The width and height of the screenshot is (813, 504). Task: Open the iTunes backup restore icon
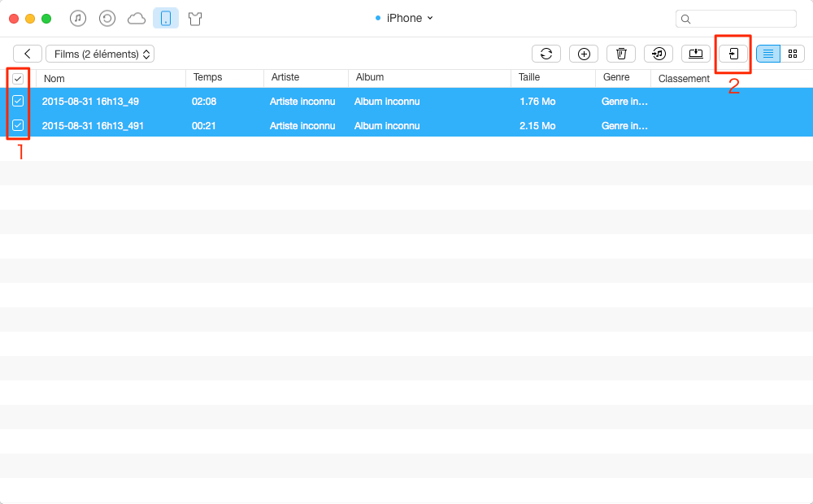click(x=107, y=19)
